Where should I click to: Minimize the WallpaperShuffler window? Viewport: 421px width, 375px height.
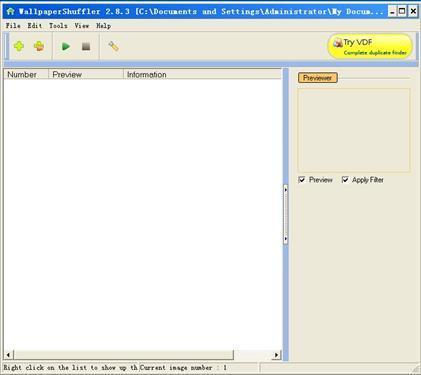tap(392, 12)
